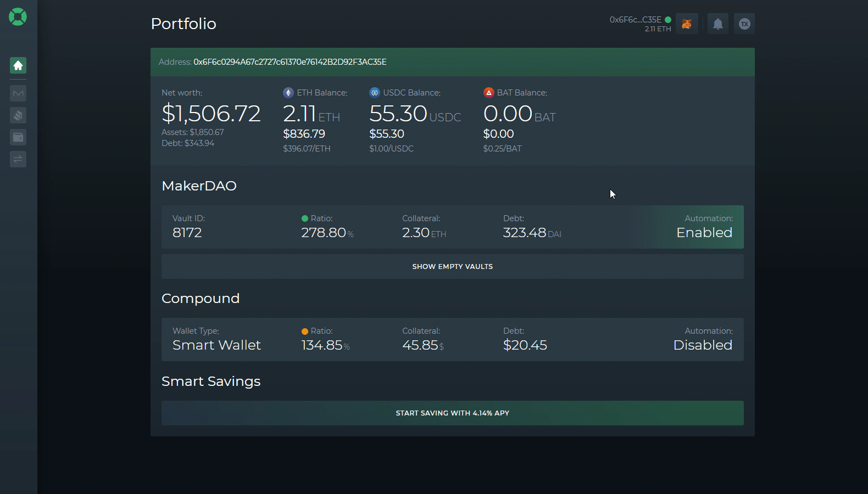Click 55.30 USDC balance amount
The height and width of the screenshot is (494, 868).
415,114
